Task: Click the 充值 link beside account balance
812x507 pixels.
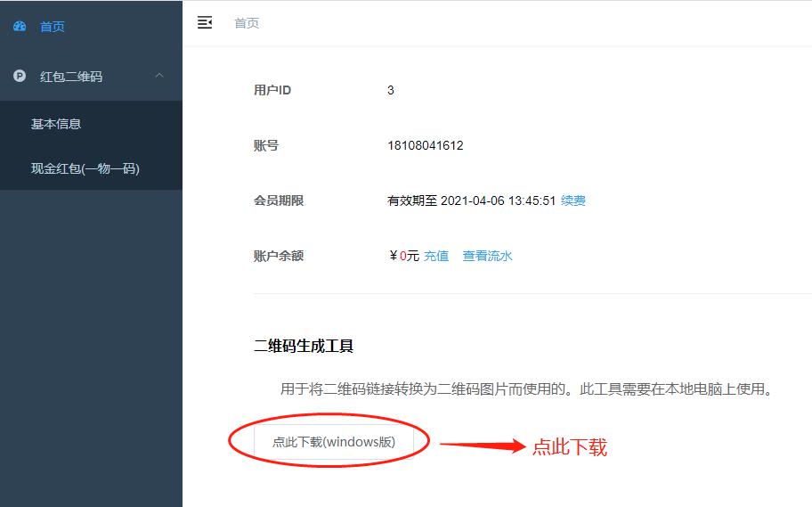Action: tap(436, 256)
